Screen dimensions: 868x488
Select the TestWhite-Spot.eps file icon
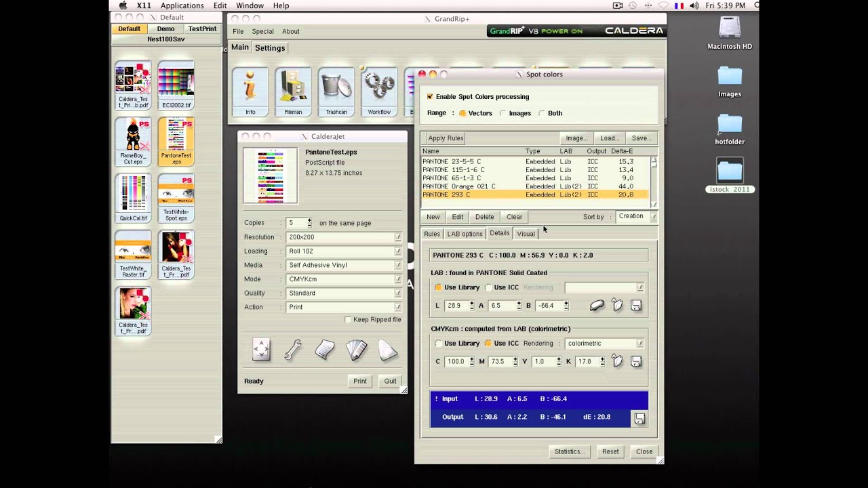tap(176, 198)
